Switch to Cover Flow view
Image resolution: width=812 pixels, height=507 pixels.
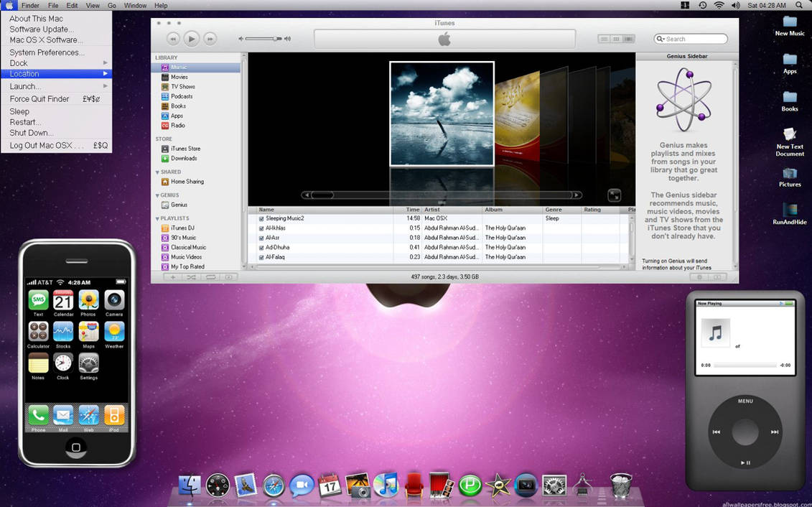pos(630,39)
